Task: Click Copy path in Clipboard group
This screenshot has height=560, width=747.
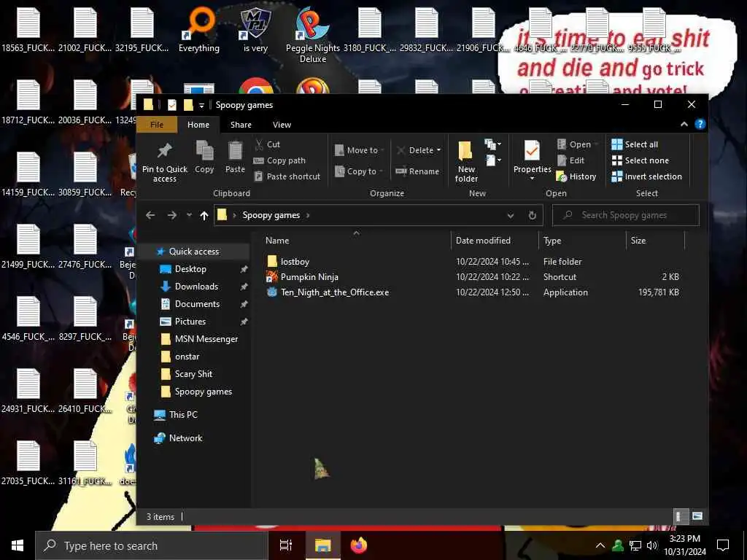Action: click(x=279, y=160)
